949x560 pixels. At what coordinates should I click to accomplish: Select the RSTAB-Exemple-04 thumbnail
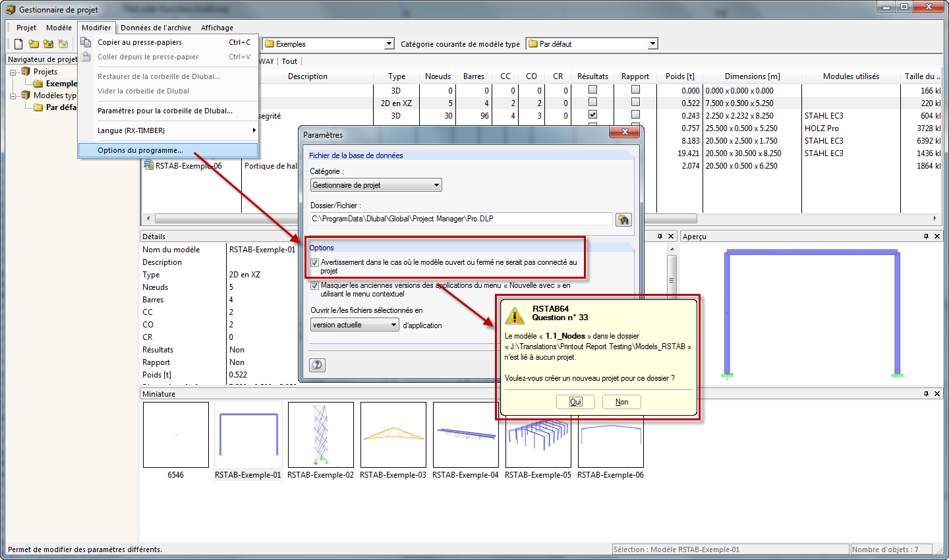466,435
